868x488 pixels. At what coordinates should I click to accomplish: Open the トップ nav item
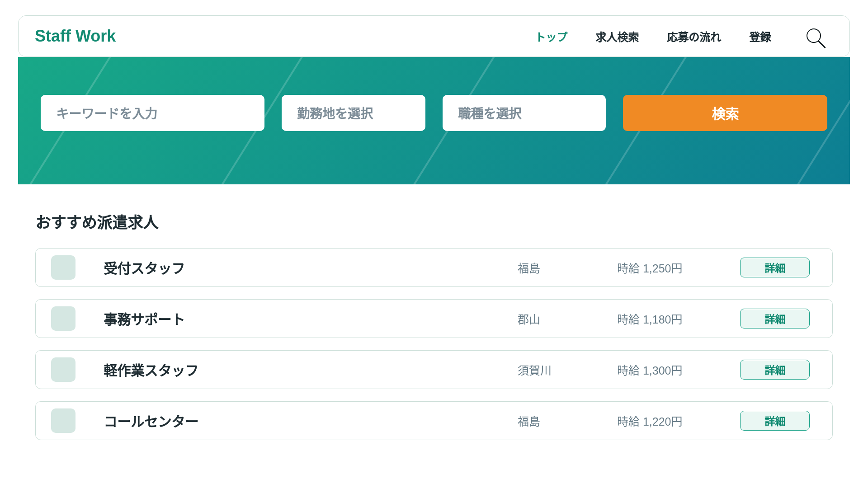[551, 37]
